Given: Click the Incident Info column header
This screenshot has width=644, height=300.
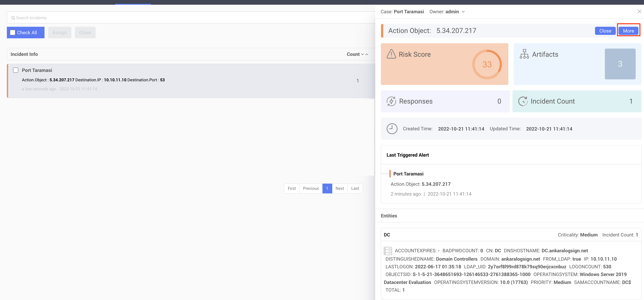Looking at the screenshot, I should coord(24,54).
